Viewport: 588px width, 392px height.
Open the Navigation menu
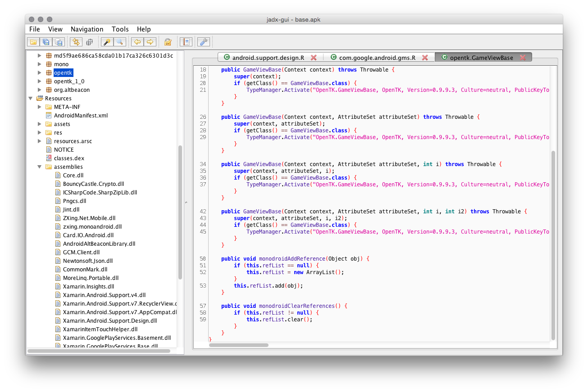click(x=87, y=29)
